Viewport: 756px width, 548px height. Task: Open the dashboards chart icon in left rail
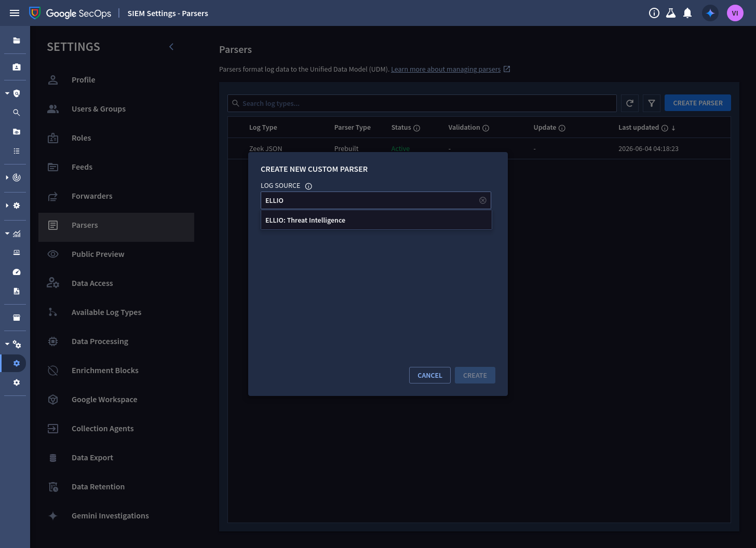[x=17, y=234]
